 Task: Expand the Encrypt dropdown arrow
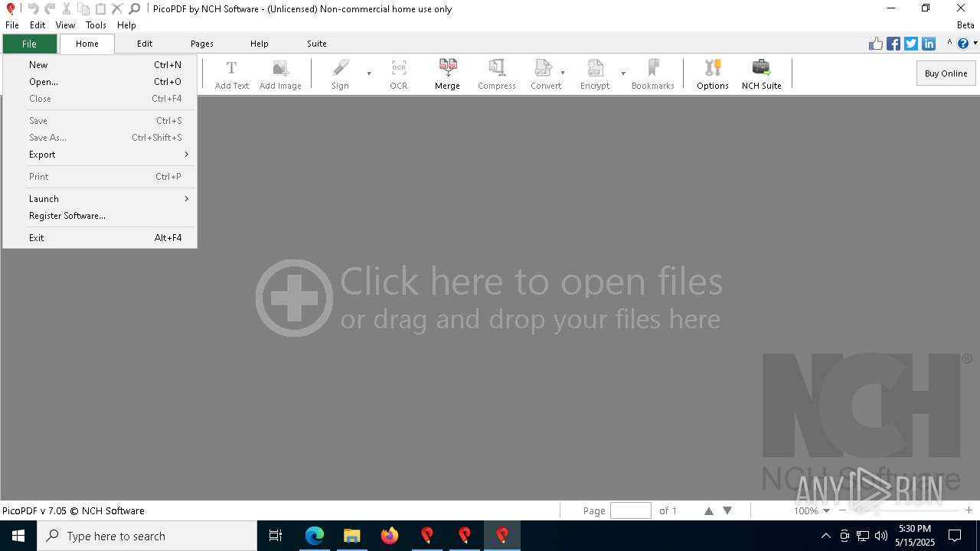coord(623,73)
